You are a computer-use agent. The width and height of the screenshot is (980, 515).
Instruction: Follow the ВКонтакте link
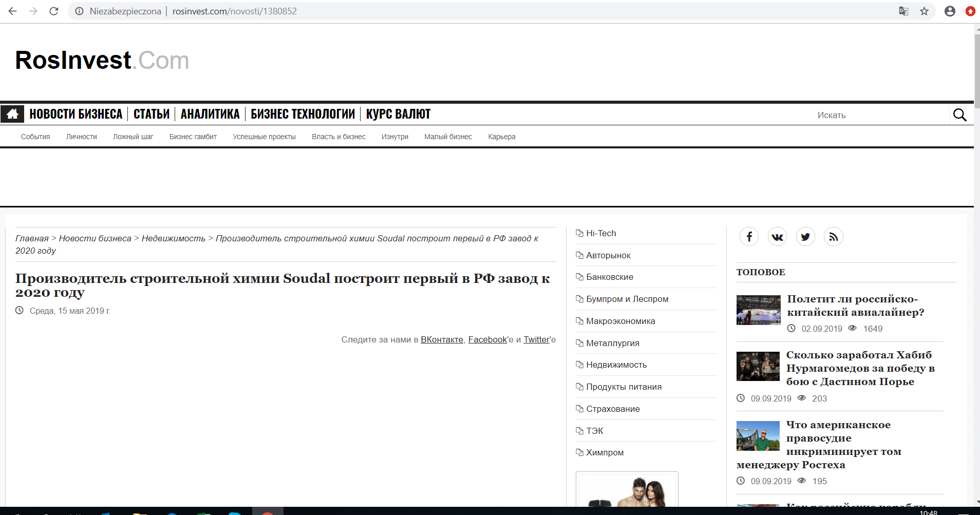pyautogui.click(x=442, y=339)
